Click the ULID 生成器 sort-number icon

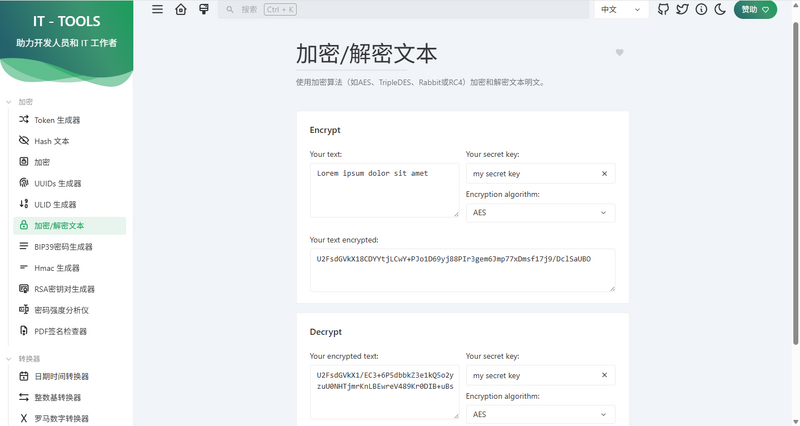click(23, 204)
